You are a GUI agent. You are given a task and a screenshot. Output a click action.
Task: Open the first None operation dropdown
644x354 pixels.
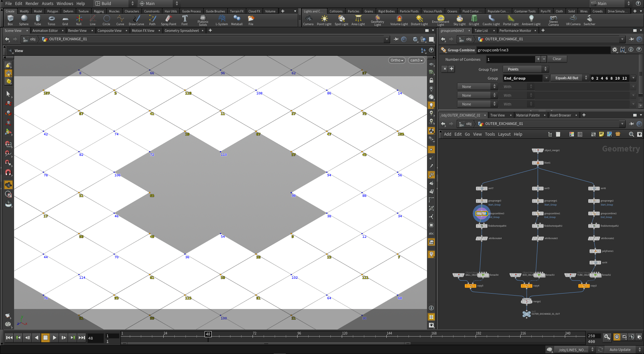(x=477, y=87)
